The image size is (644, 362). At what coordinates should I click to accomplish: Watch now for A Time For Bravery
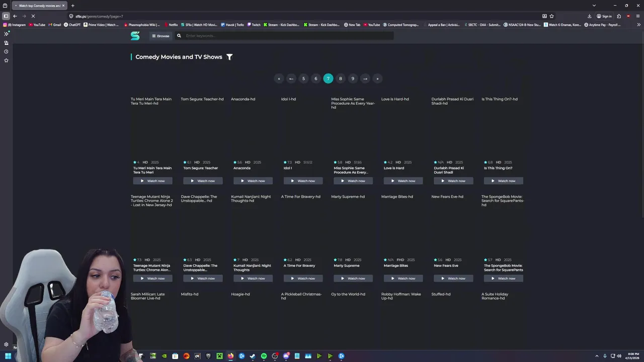pos(303,278)
